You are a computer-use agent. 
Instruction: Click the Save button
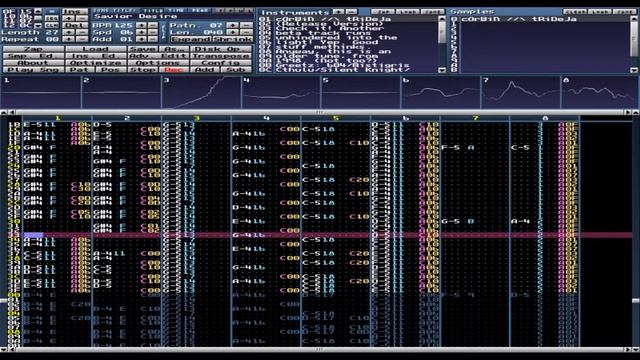(x=142, y=49)
